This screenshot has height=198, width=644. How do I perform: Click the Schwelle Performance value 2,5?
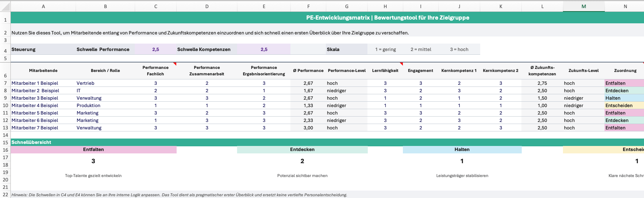point(155,49)
